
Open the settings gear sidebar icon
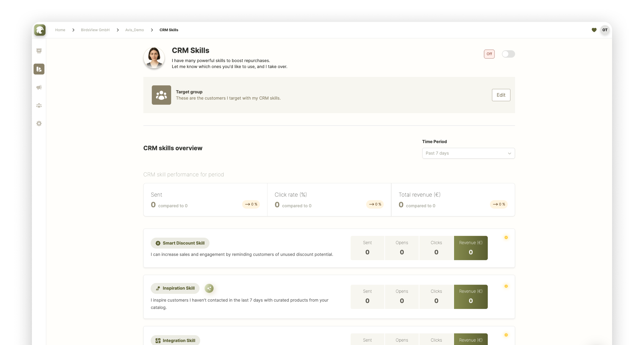(39, 124)
